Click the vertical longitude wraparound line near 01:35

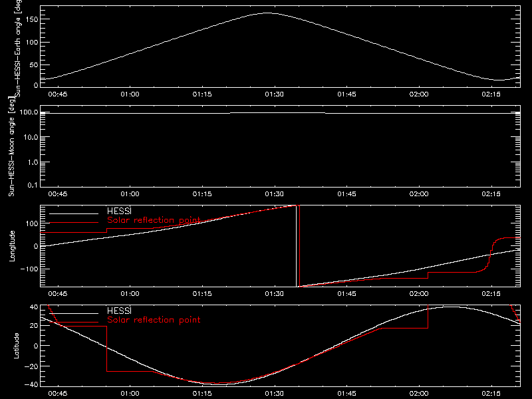click(297, 246)
